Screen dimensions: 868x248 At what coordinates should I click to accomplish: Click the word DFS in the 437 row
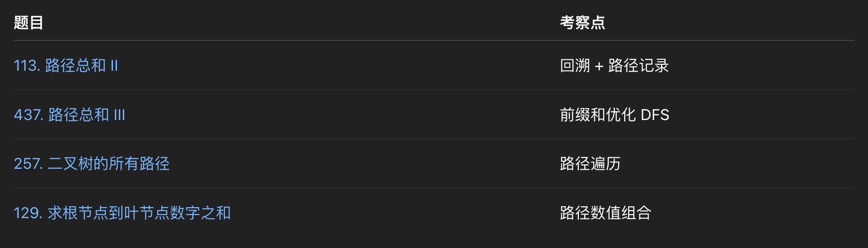[654, 115]
